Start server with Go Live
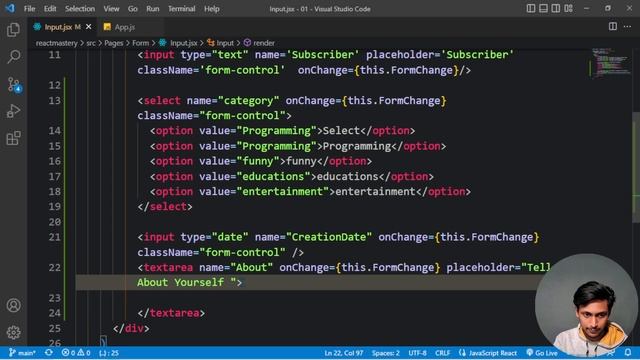Image resolution: width=640 pixels, height=360 pixels. tap(542, 353)
